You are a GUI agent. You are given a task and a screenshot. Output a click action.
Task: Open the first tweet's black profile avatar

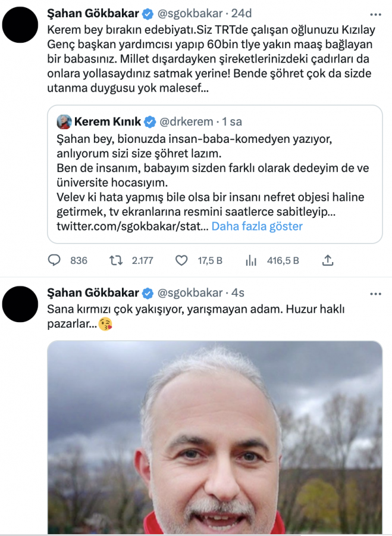pyautogui.click(x=20, y=24)
